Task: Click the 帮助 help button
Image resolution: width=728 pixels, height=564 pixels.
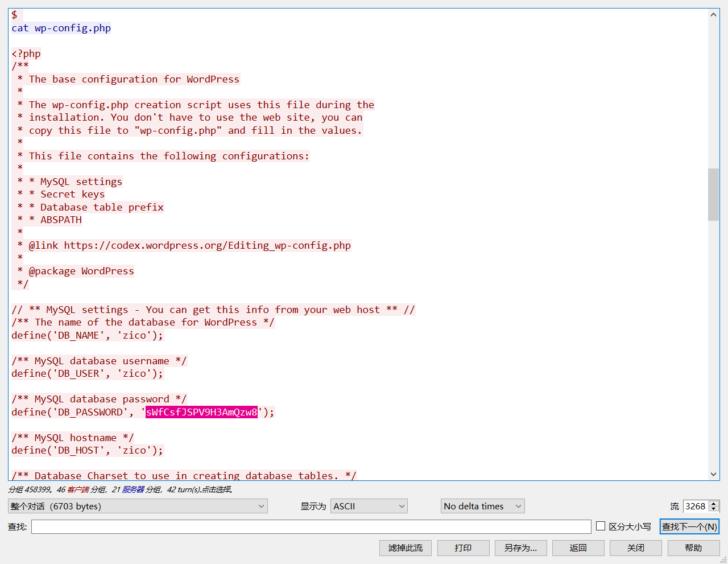Action: tap(693, 548)
